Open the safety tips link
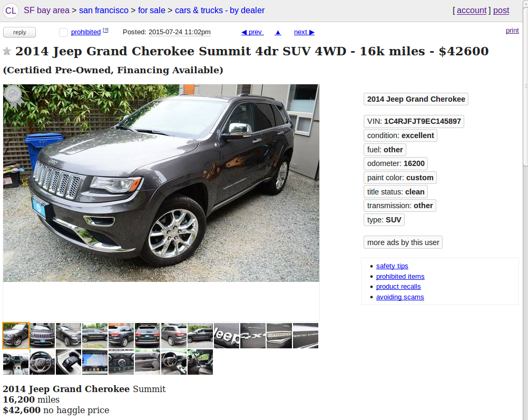Viewport: 528px width, 420px height. pyautogui.click(x=392, y=266)
